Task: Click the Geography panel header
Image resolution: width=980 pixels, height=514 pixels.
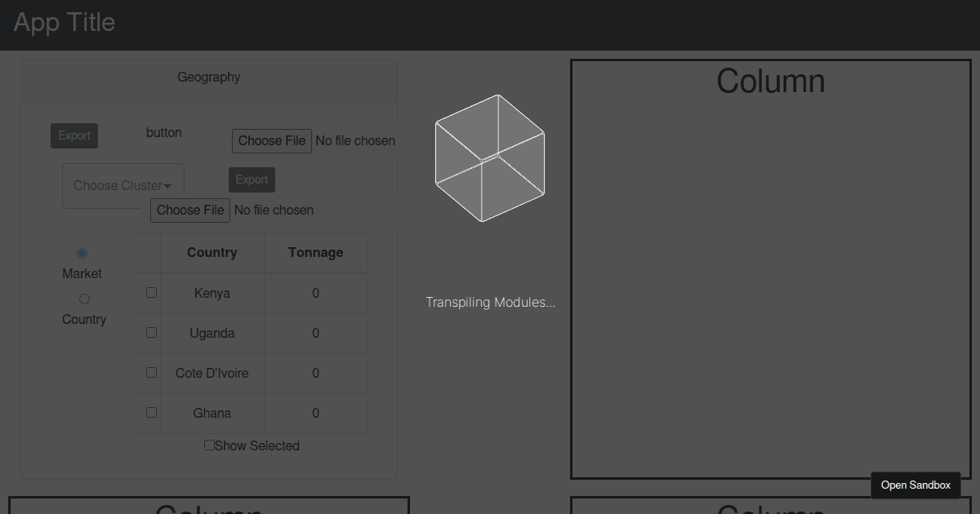Action: (x=209, y=77)
